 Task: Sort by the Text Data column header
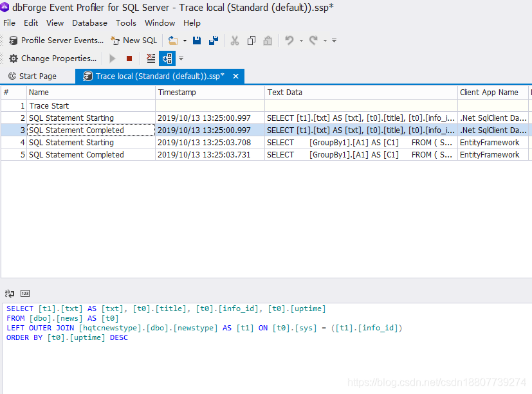361,93
